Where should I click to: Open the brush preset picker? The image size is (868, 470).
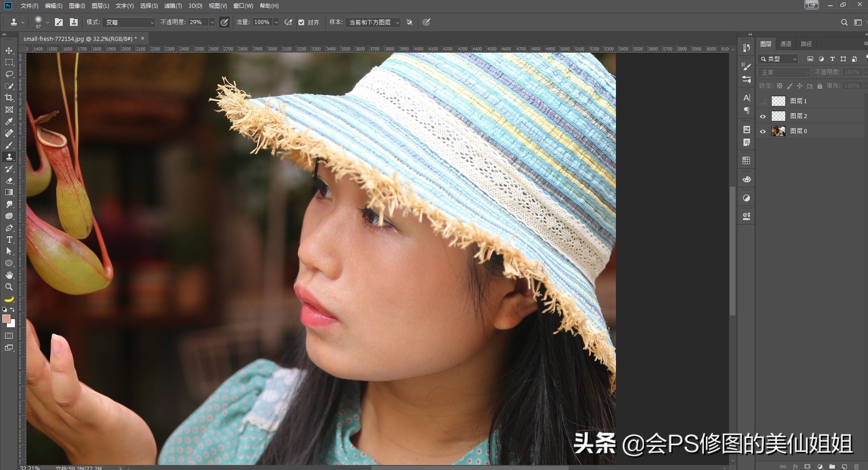click(47, 22)
